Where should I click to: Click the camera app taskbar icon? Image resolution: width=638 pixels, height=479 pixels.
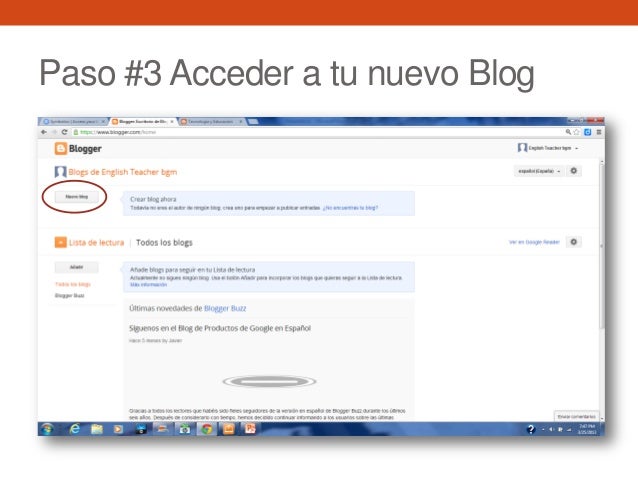tap(185, 429)
